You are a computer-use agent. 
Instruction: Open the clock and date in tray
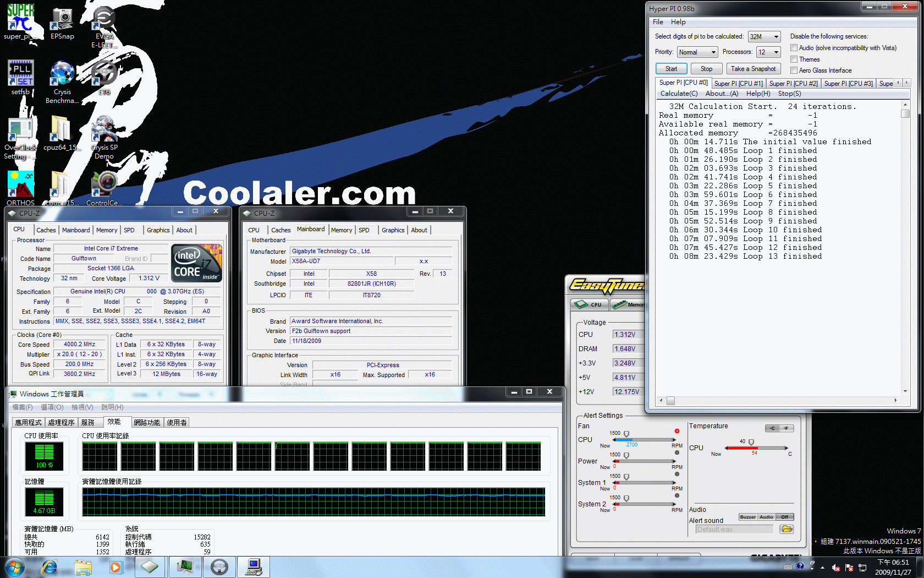pyautogui.click(x=893, y=567)
